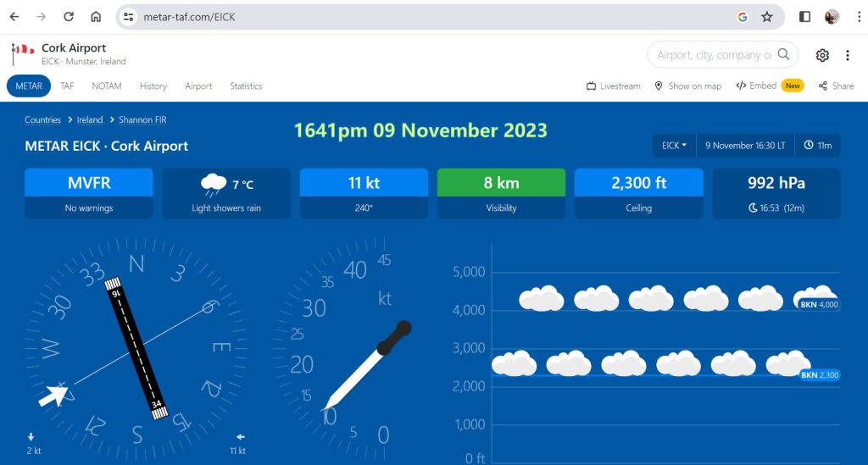Click the Google icon in address bar
This screenshot has height=465, width=868.
click(743, 17)
